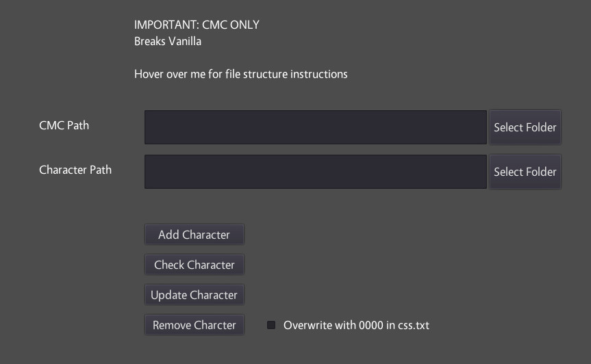Image resolution: width=591 pixels, height=364 pixels.
Task: Enable the Overwrite with 0000 checkbox
Action: coord(271,325)
